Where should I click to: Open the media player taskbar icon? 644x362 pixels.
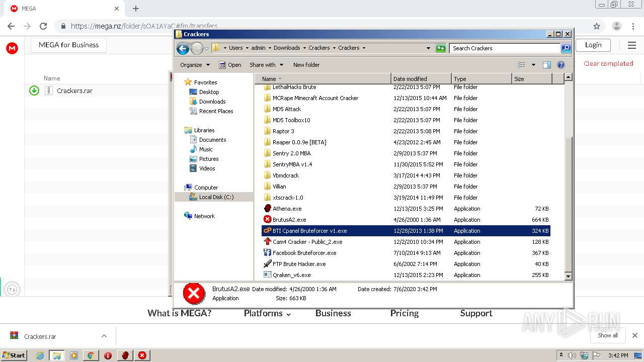tap(74, 355)
